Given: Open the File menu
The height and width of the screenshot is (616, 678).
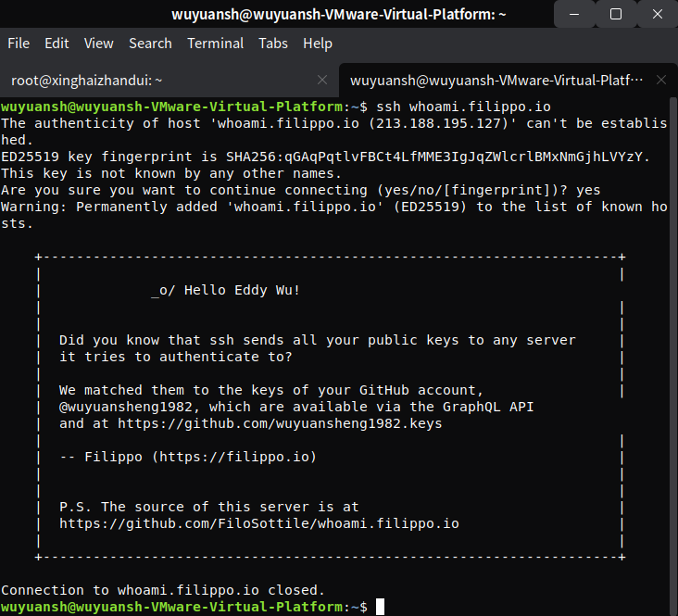Looking at the screenshot, I should coord(19,44).
